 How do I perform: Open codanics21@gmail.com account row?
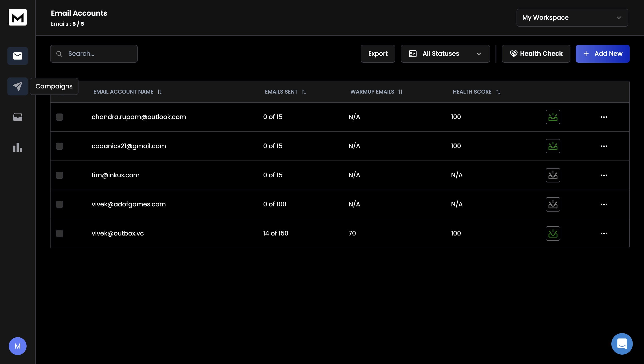tap(340, 146)
